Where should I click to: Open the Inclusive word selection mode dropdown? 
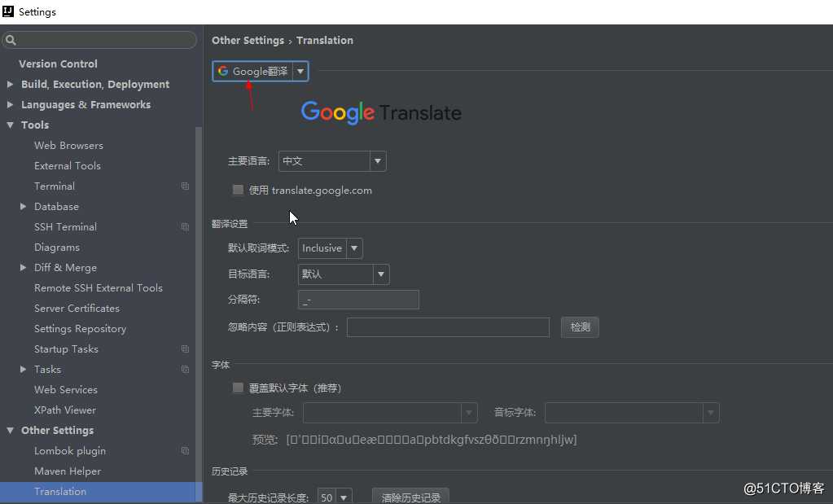[x=330, y=248]
